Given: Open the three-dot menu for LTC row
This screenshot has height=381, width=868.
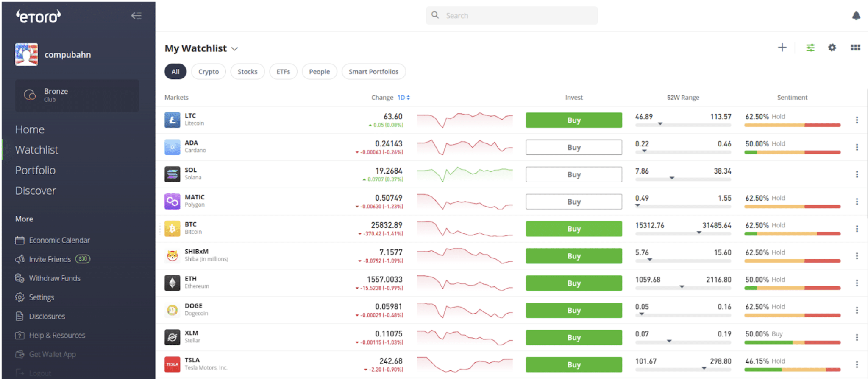Looking at the screenshot, I should [x=857, y=120].
